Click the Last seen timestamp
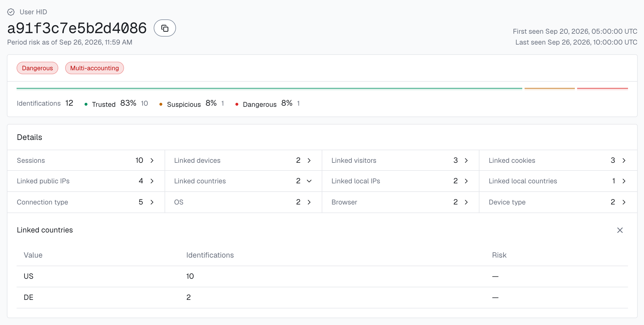644x325 pixels. coord(576,42)
